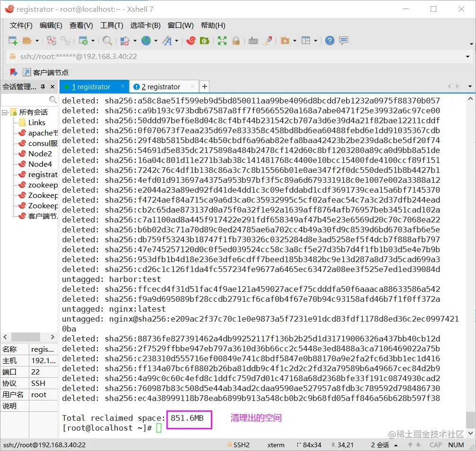Open the 帮助(H) menu

tap(213, 26)
